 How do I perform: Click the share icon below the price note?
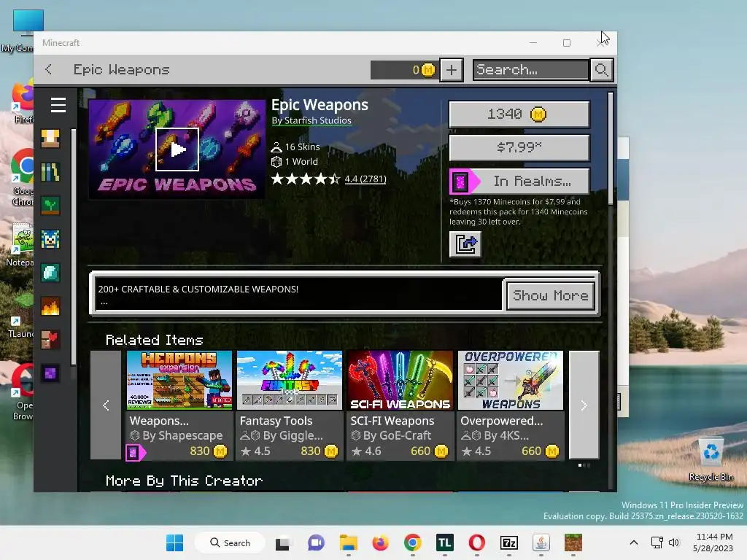coord(465,244)
